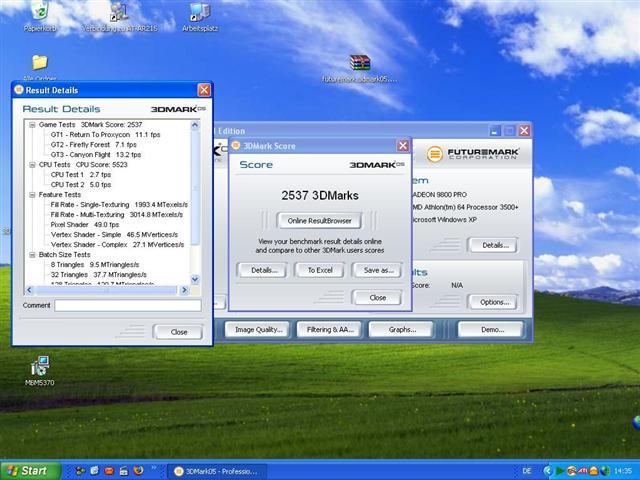
Task: Collapse the Game Tests tree node
Action: pyautogui.click(x=32, y=125)
